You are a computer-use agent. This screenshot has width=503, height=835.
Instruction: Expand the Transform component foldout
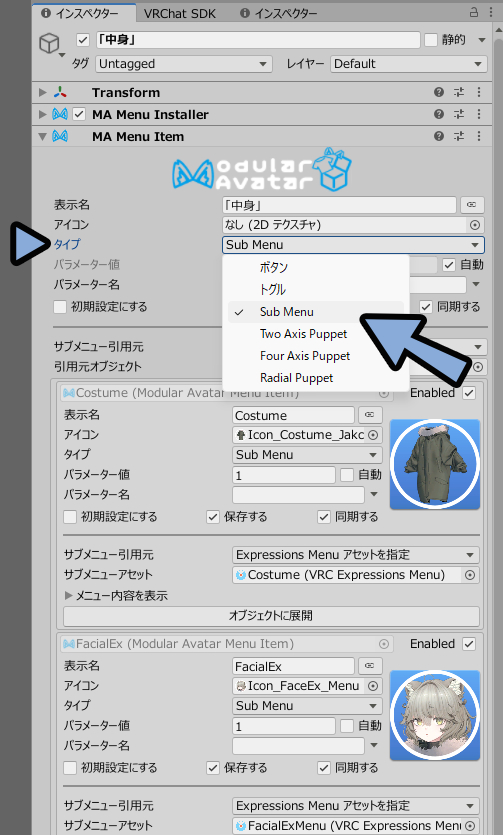click(x=43, y=93)
